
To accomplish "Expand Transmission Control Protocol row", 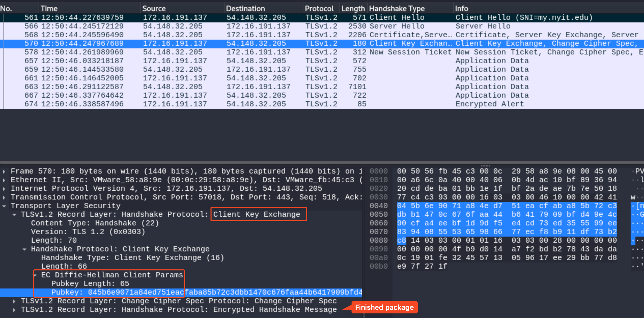I will click(4, 197).
